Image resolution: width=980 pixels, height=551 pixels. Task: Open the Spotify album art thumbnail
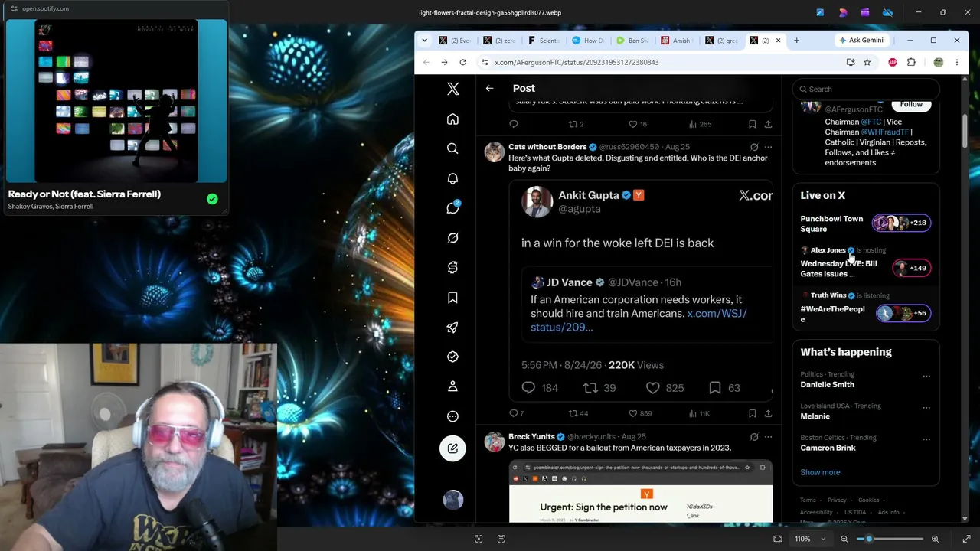(116, 102)
